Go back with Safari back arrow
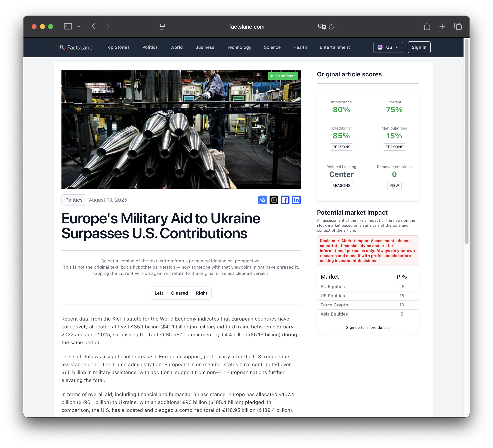Image resolution: width=493 pixels, height=448 pixels. (x=93, y=26)
